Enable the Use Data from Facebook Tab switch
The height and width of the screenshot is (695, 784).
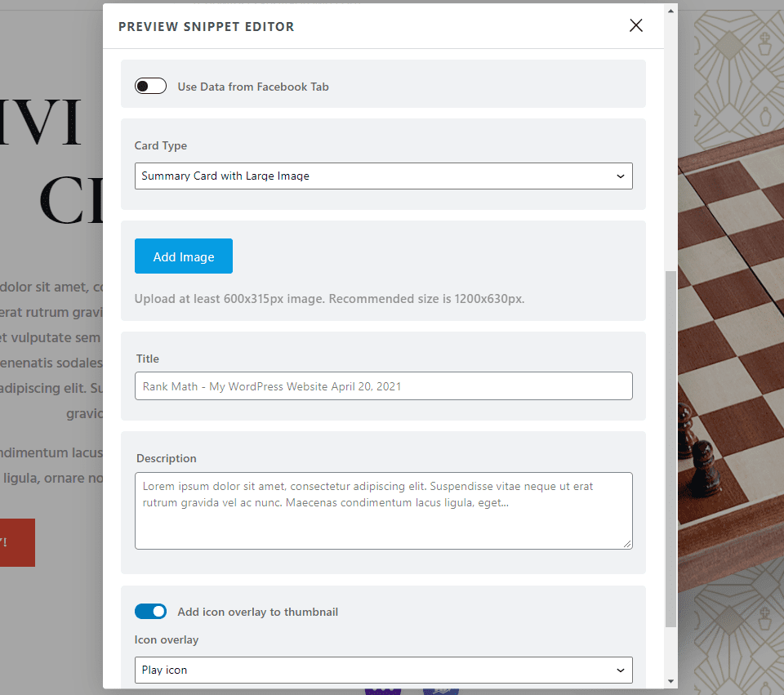(x=150, y=85)
